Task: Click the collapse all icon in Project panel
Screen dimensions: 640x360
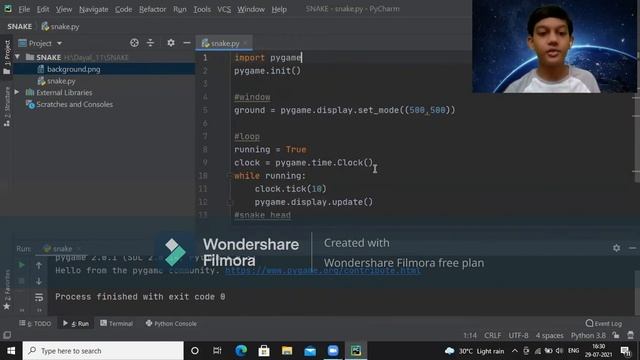Action: click(x=151, y=43)
